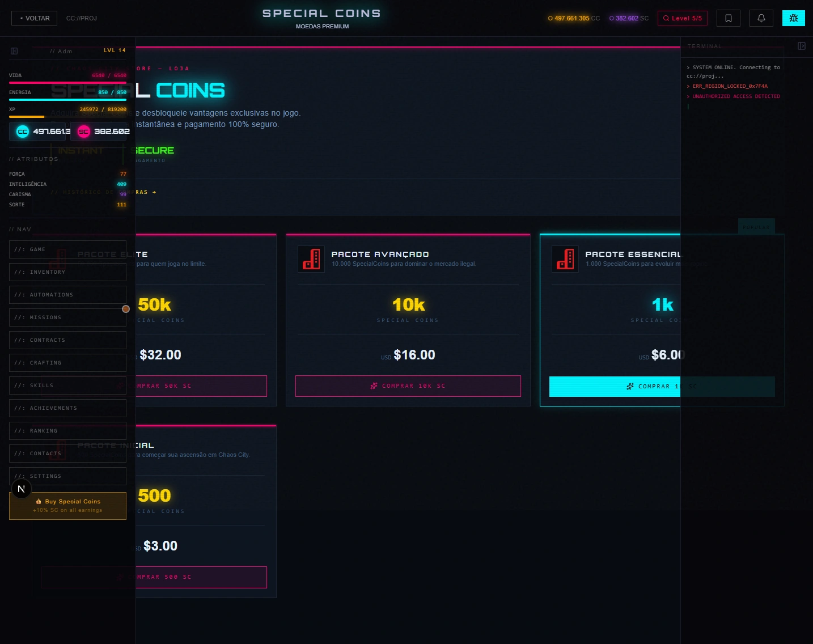Click the FORÇA attribute row
Viewport: 813px width, 644px height.
click(x=67, y=174)
